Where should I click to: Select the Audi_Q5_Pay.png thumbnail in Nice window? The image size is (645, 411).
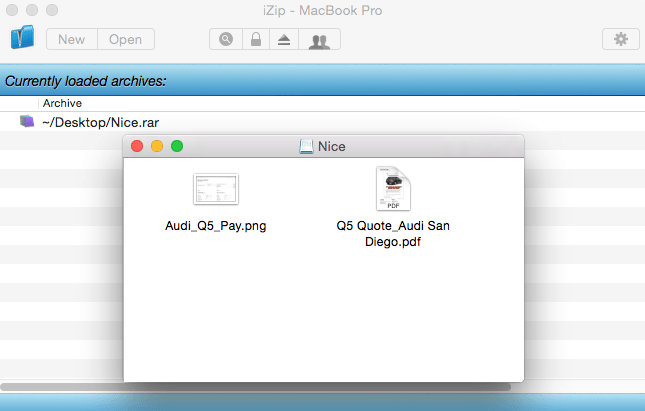tap(216, 189)
